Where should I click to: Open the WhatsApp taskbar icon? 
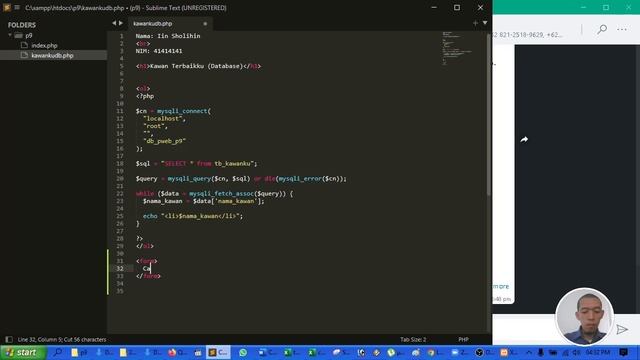[x=243, y=352]
